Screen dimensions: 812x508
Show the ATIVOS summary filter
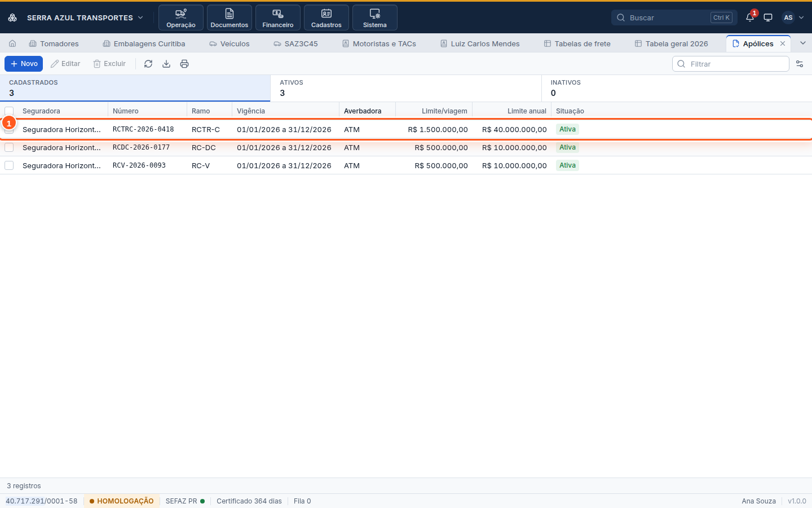(406, 88)
